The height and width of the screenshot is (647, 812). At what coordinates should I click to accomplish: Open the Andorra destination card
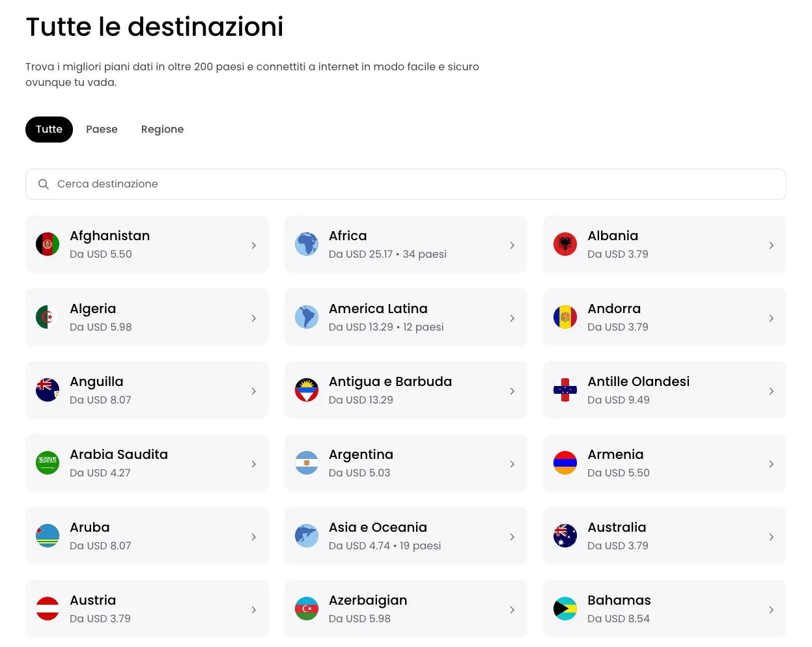pos(664,317)
